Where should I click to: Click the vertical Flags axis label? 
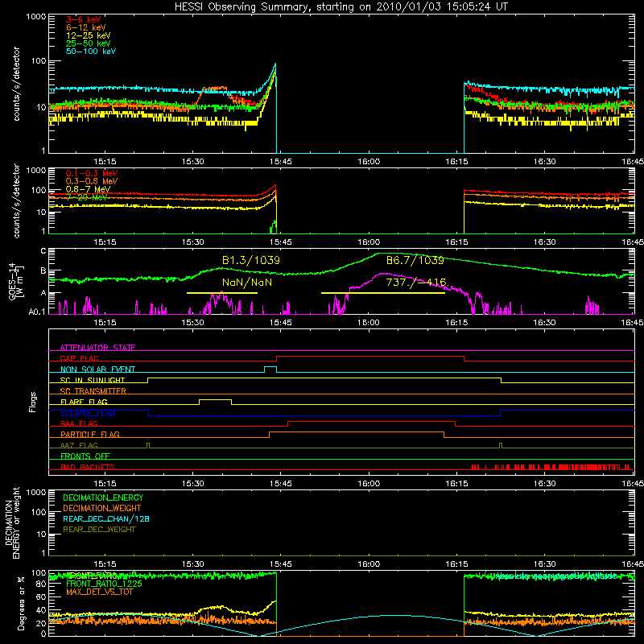[x=32, y=402]
